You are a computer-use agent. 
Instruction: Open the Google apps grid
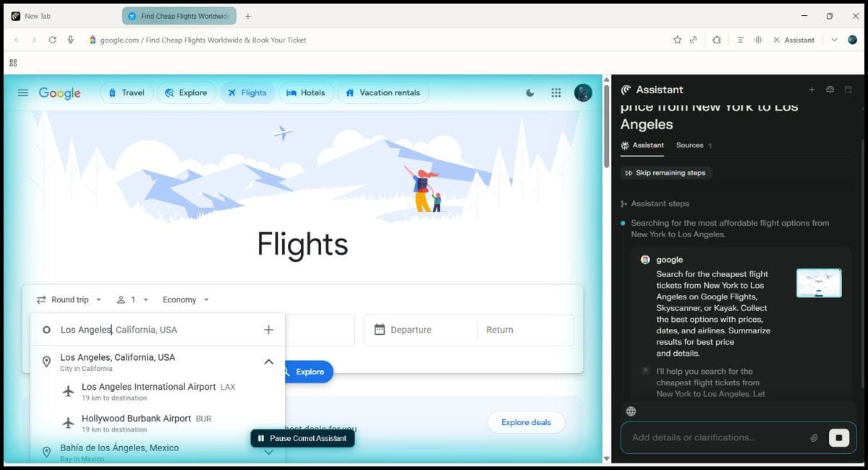pos(556,93)
